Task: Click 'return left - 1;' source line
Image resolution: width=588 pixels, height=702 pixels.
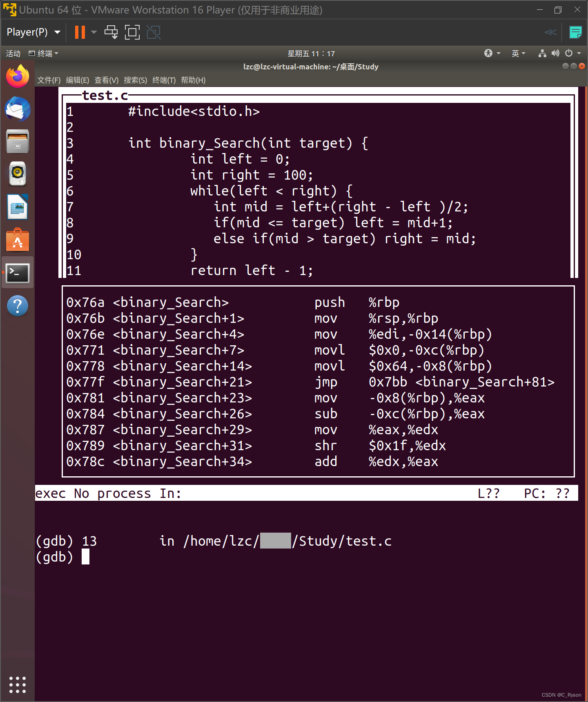Action: [x=252, y=271]
